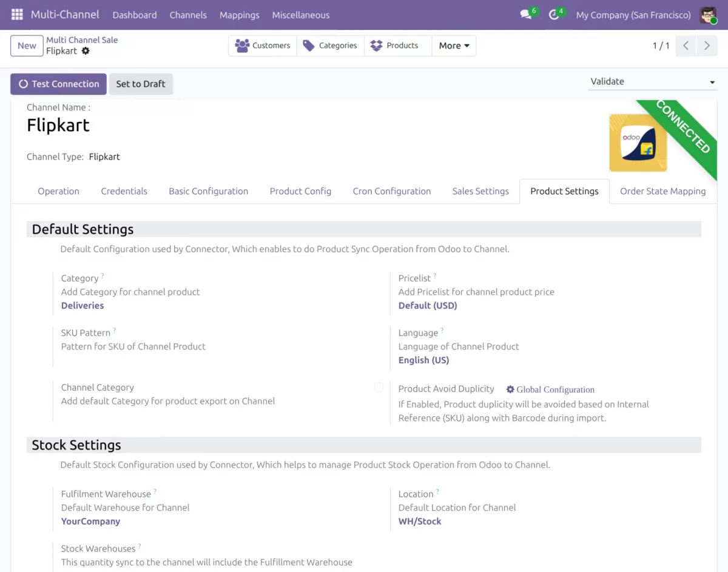Open the user avatar menu
Viewport: 728px width, 572px height.
(708, 15)
